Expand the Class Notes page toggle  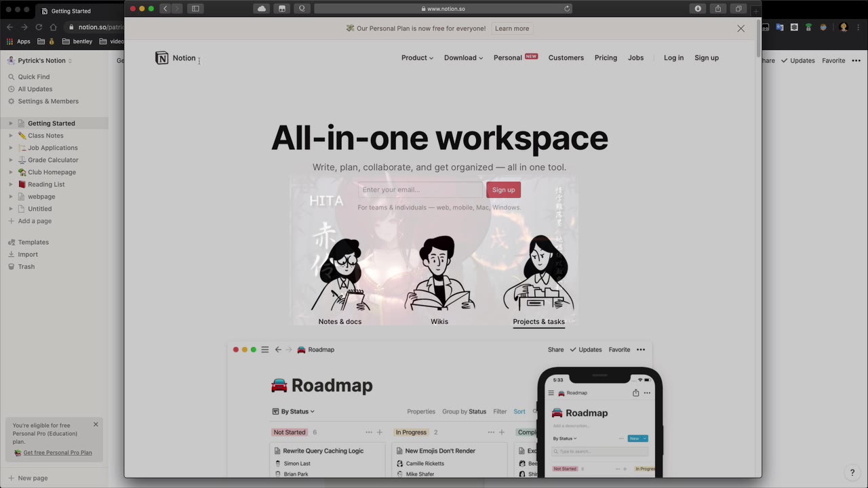point(10,136)
